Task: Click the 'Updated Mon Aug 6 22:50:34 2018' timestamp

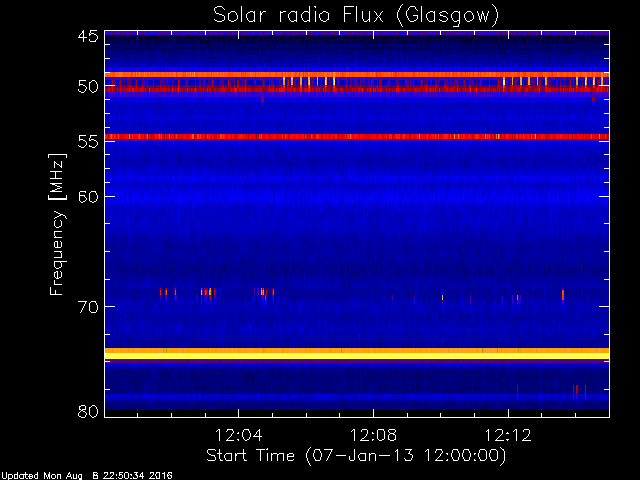Action: tap(87, 476)
